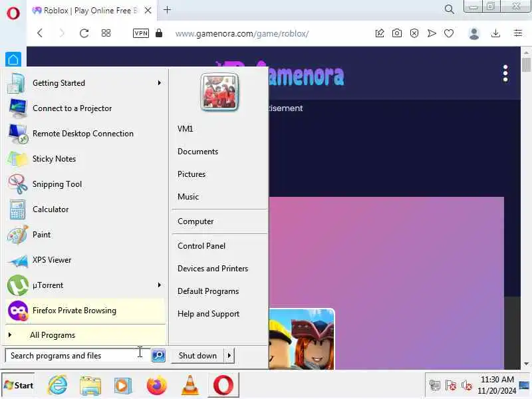The width and height of the screenshot is (532, 399).
Task: Open the edit/share page icon in toolbar
Action: pyautogui.click(x=380, y=33)
